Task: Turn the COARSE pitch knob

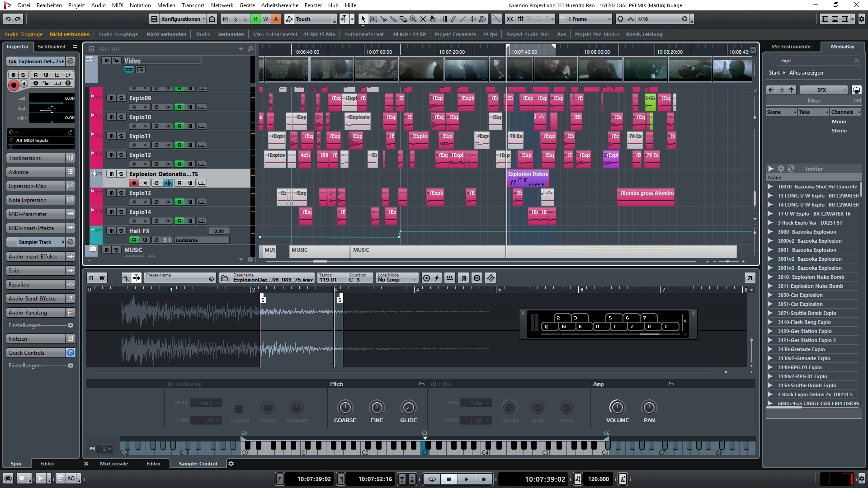Action: click(x=345, y=408)
